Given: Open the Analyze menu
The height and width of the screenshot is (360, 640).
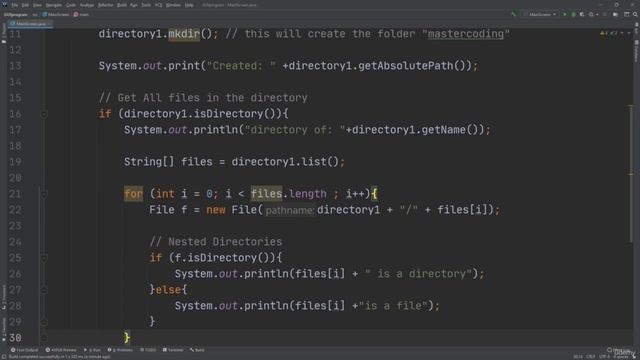Looking at the screenshot, I should tap(87, 5).
